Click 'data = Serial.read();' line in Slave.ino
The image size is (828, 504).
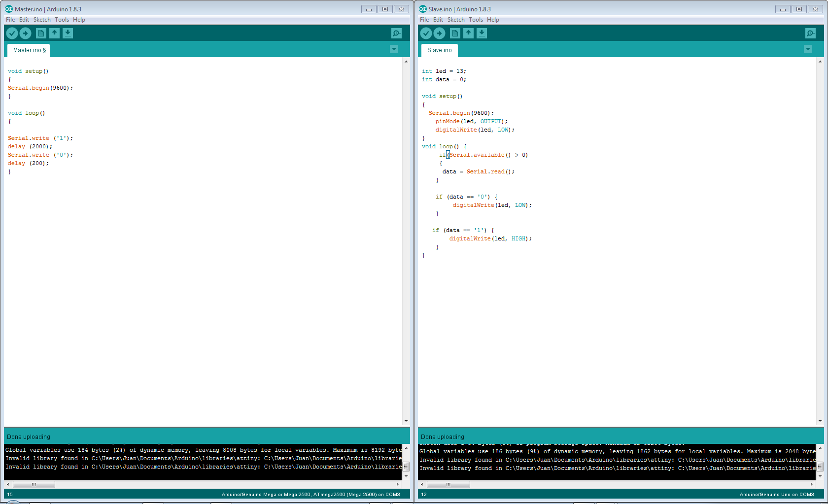point(478,171)
